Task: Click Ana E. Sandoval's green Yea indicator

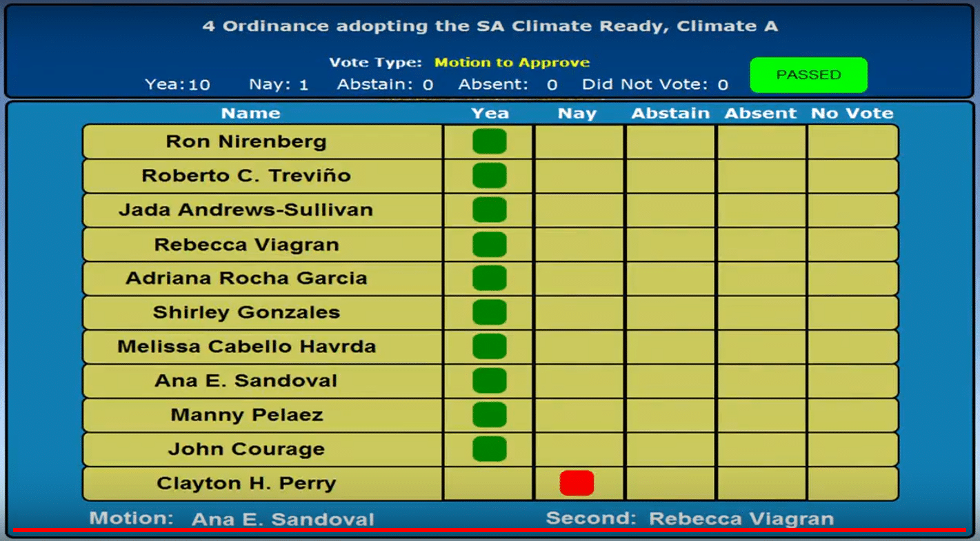Action: point(489,380)
